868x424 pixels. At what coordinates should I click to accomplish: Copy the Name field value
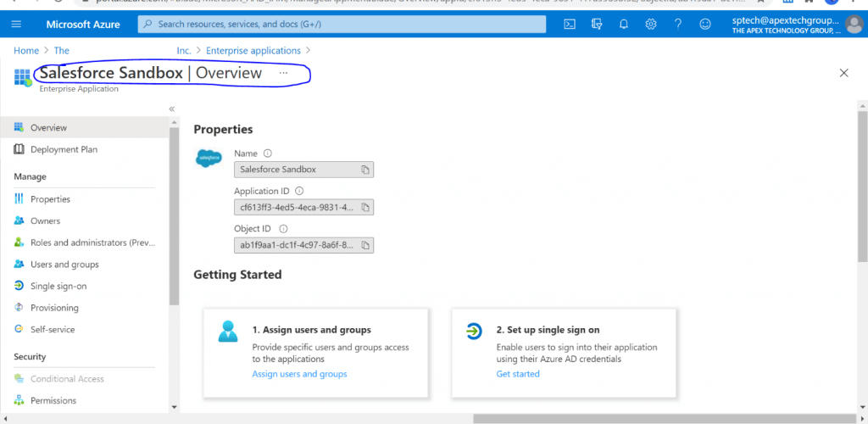364,170
